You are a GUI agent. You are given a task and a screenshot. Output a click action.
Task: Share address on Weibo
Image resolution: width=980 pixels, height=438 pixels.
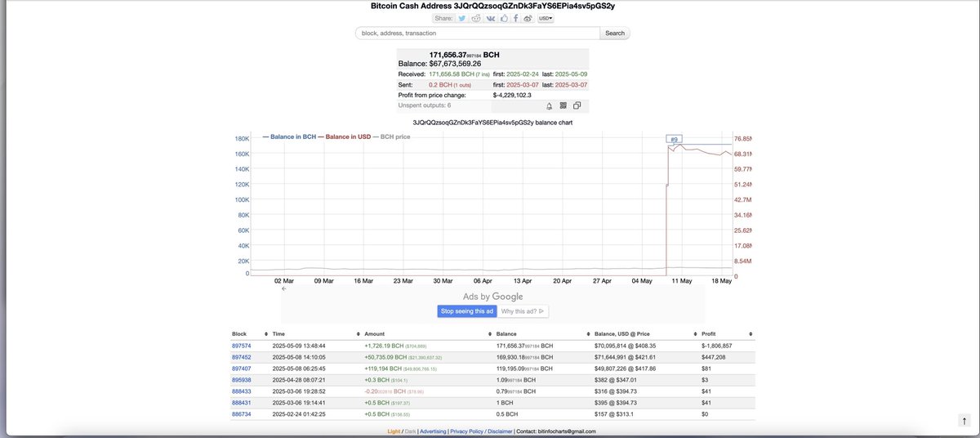(528, 18)
